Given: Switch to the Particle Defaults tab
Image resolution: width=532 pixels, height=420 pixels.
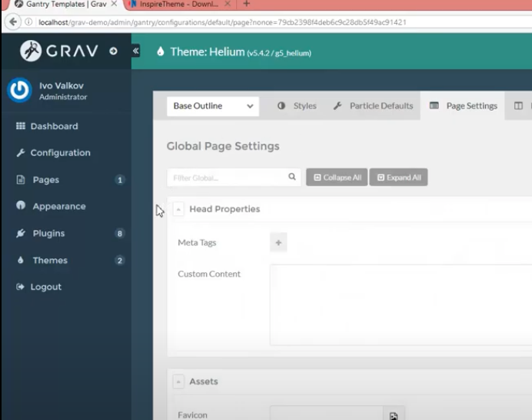Looking at the screenshot, I should tap(373, 106).
